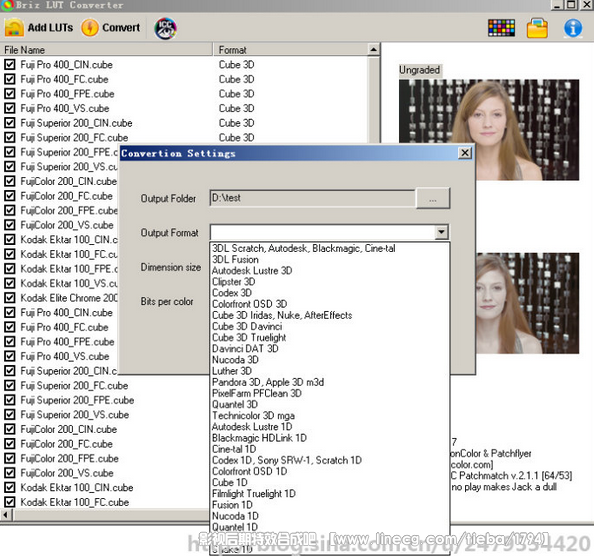Viewport: 594px width, 556px height.
Task: Toggle checkbox for Kodak Elite Chrome 200
Action: (10, 298)
